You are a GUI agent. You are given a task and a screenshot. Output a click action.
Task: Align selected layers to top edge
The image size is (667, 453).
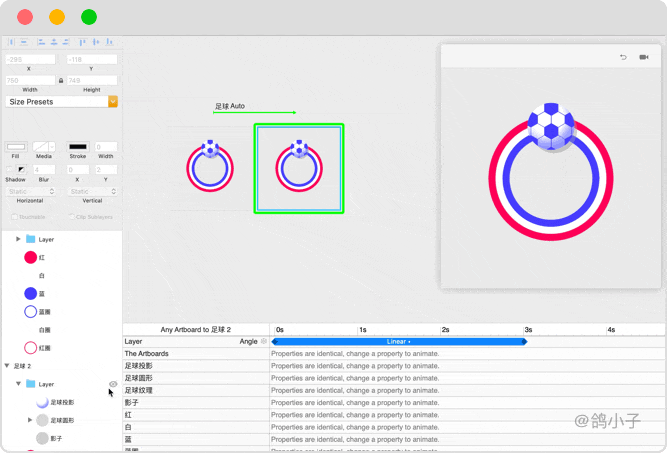pyautogui.click(x=83, y=42)
